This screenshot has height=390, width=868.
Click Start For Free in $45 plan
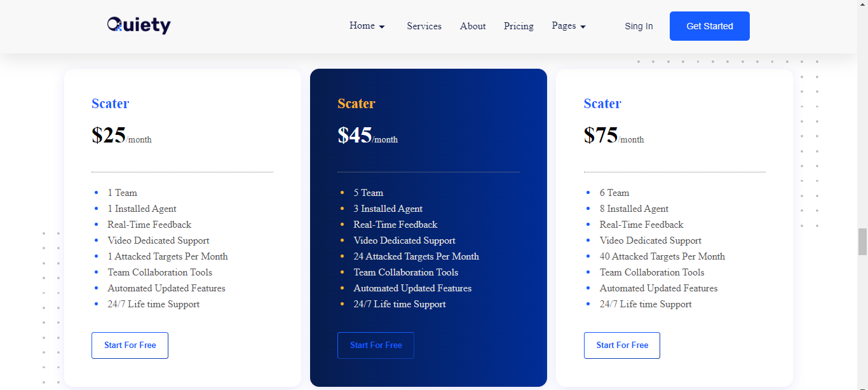376,345
